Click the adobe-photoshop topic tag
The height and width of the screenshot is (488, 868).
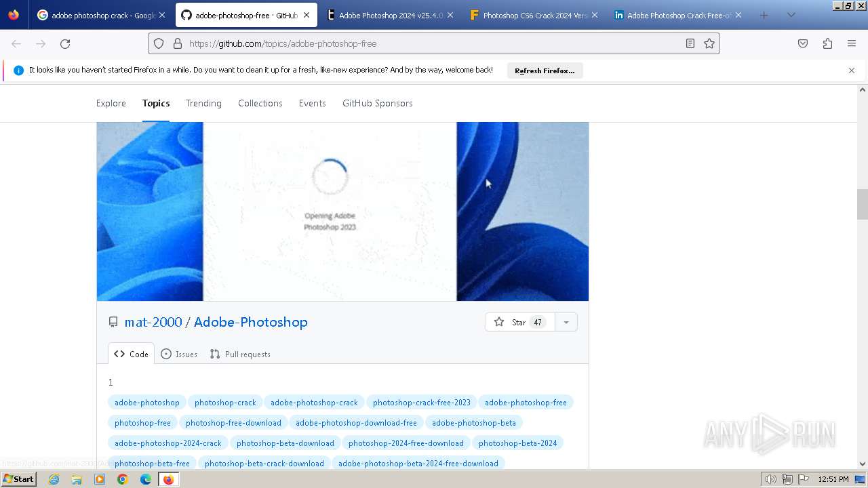click(x=147, y=403)
